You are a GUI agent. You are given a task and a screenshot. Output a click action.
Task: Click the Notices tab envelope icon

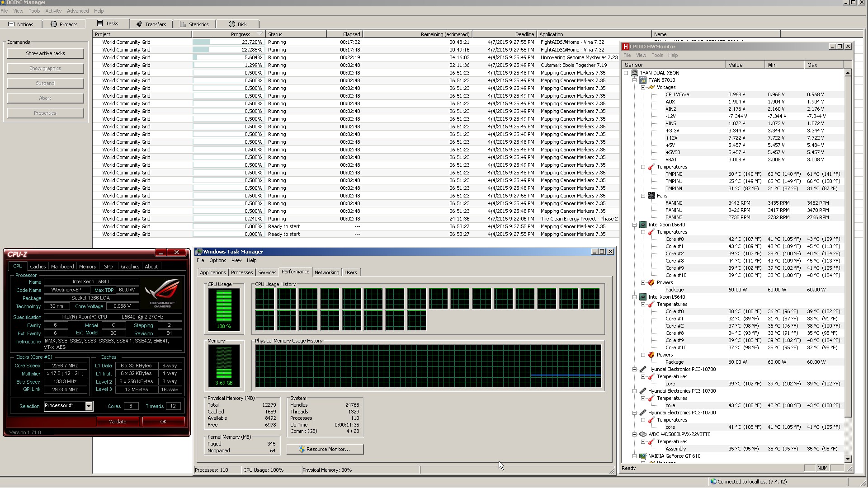pos(11,24)
